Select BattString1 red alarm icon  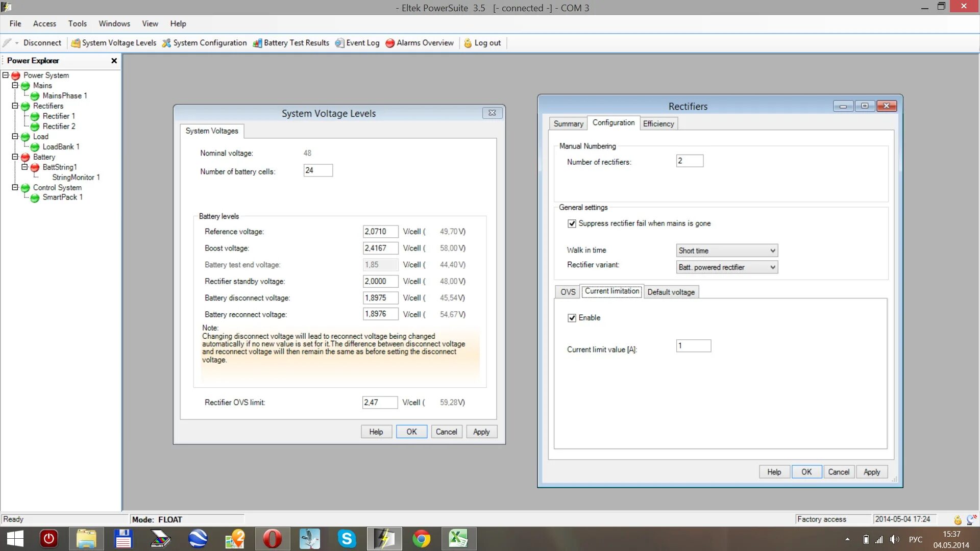pos(35,167)
